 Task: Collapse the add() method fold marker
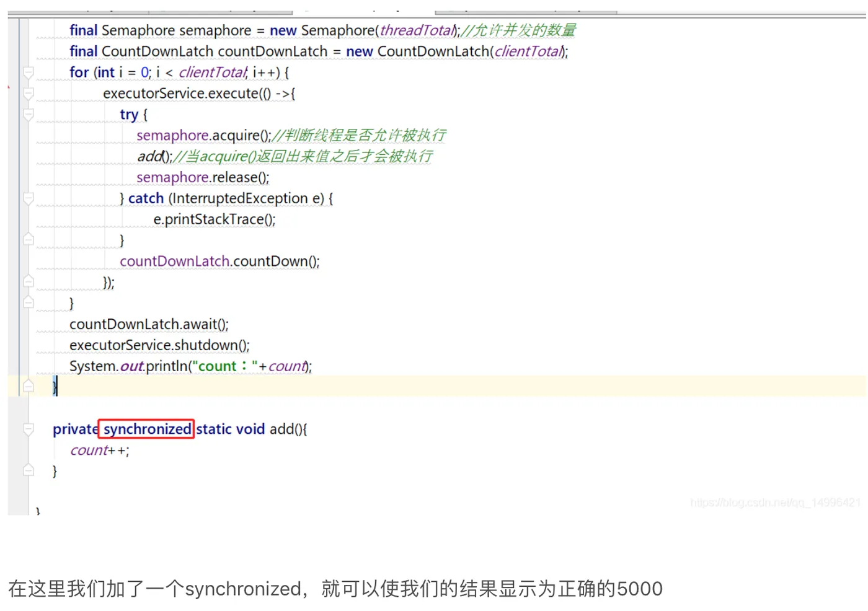coord(29,429)
